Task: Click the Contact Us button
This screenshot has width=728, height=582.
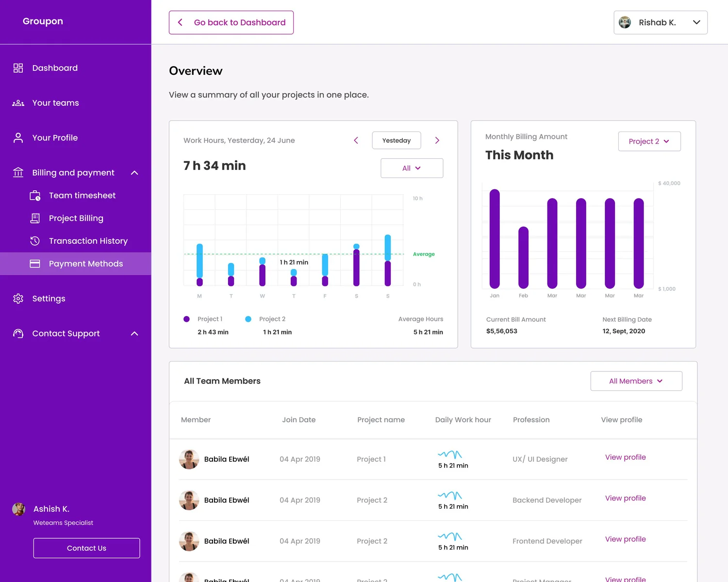Action: (x=86, y=548)
